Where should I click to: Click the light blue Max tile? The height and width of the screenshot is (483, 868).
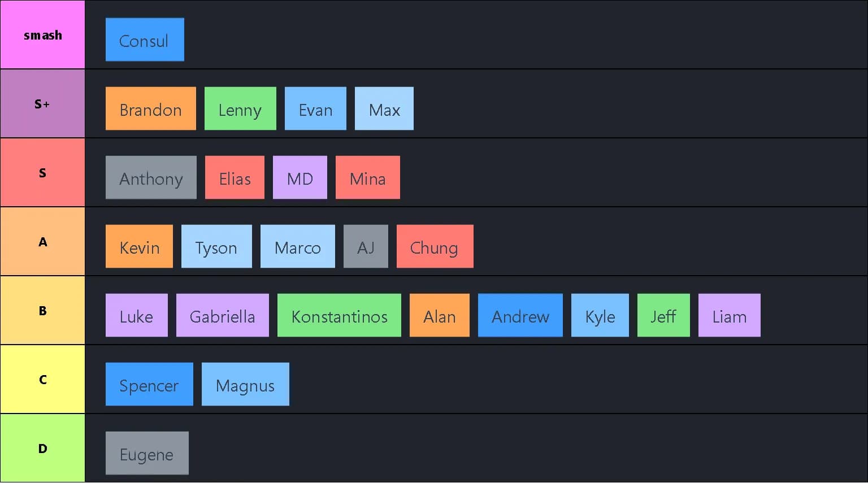point(384,109)
